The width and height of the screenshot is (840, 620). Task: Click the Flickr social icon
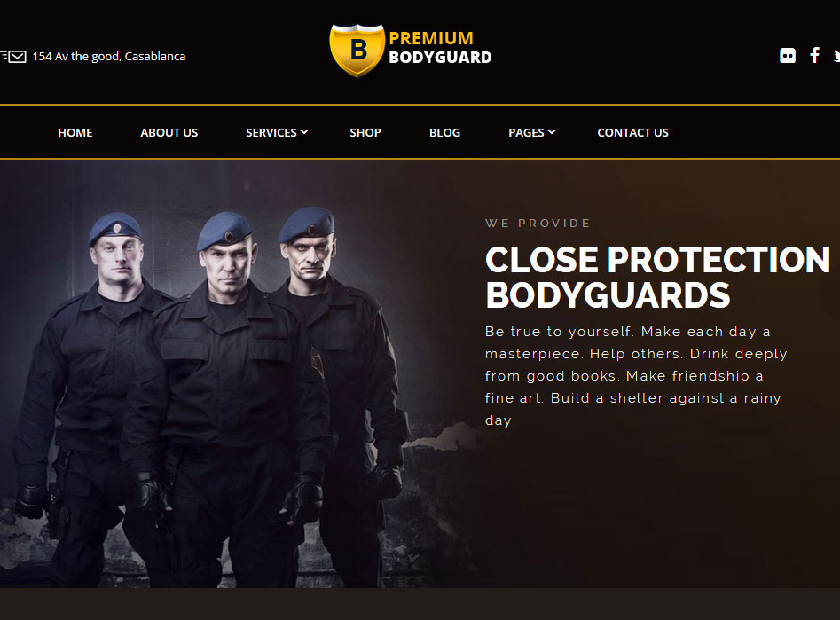tap(787, 56)
